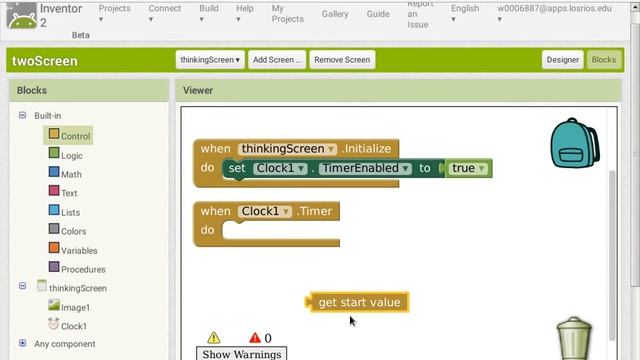Switch to Designer view
The image size is (640, 360).
pos(562,60)
